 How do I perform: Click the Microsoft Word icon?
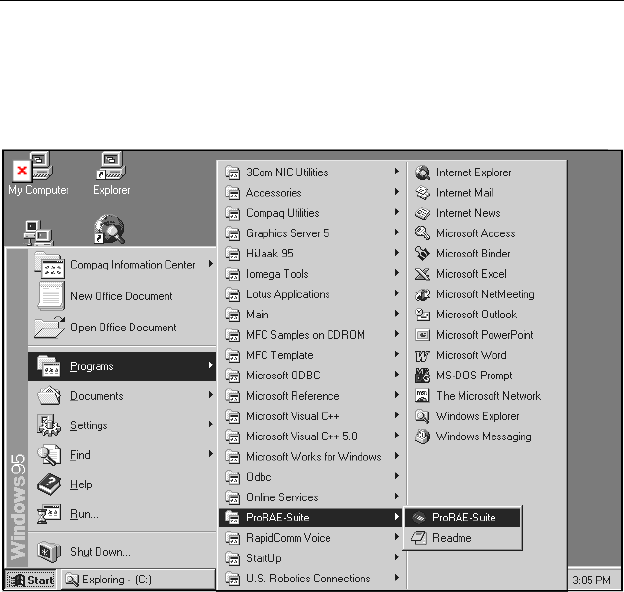pos(422,355)
